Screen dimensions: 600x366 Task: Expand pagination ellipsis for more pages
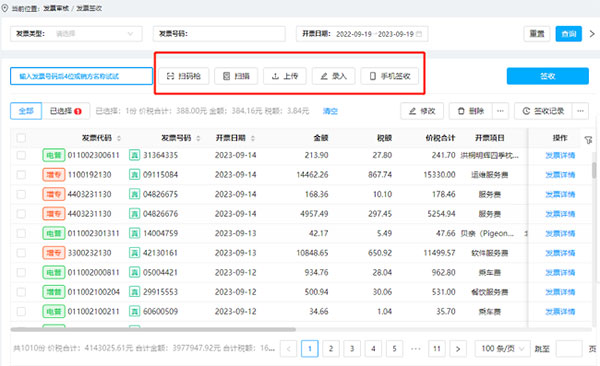point(416,349)
